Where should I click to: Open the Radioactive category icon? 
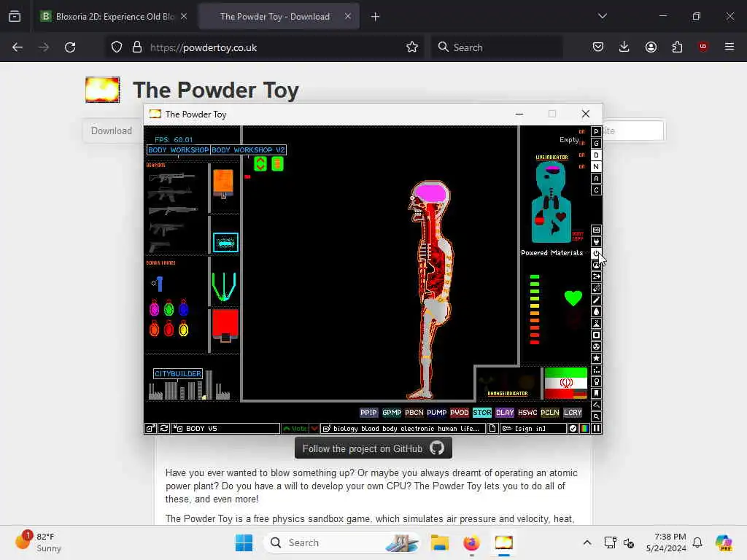click(596, 346)
